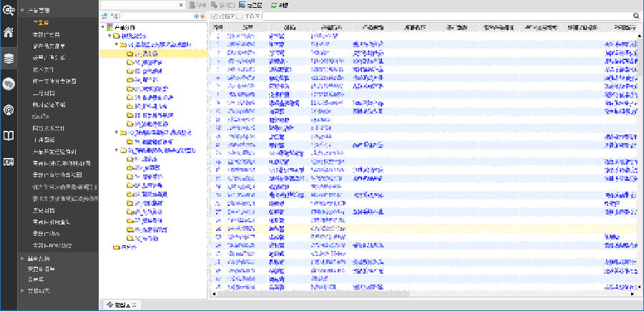Click the home icon in the left sidebar
This screenshot has width=644, height=311.
point(9,32)
